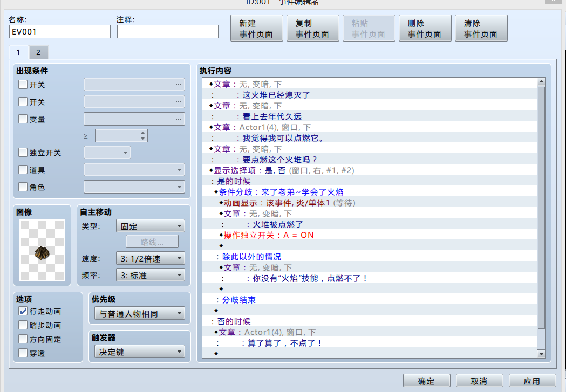This screenshot has height=392, width=566.
Task: Select the line 我觉得我可以点燃它。
Action: tap(369, 138)
